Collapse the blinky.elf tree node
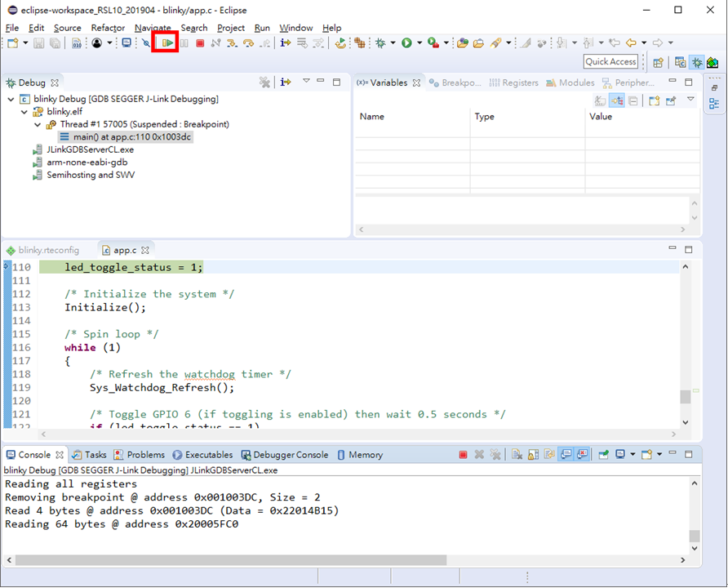Viewport: 728px width, 588px height. click(26, 112)
